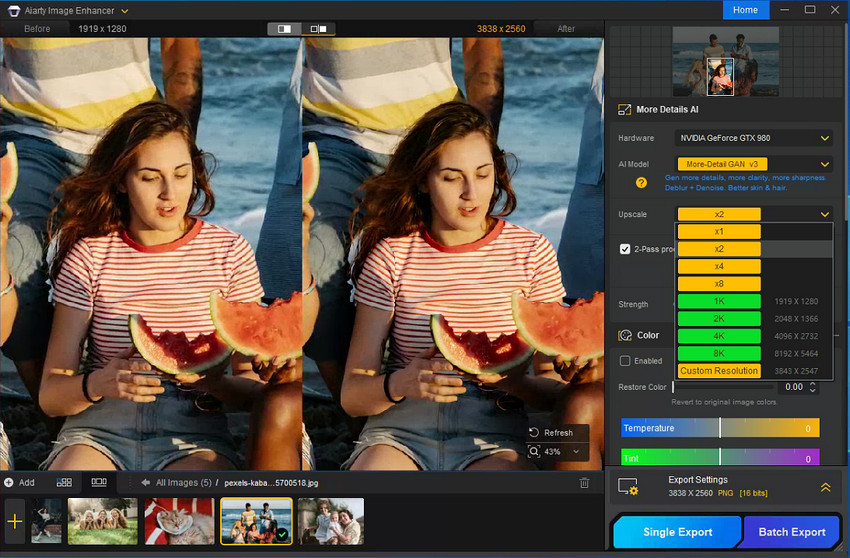Click the AI model help question mark icon
This screenshot has height=558, width=850.
click(x=641, y=183)
